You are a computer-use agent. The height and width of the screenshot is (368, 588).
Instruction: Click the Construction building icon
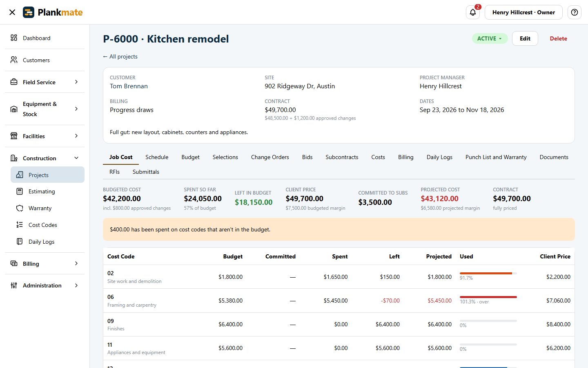click(x=14, y=158)
